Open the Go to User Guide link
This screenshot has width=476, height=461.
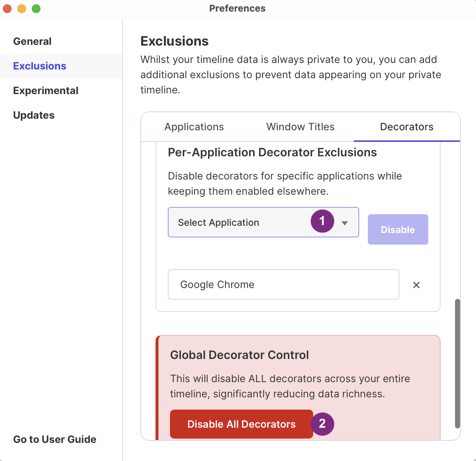pos(55,439)
